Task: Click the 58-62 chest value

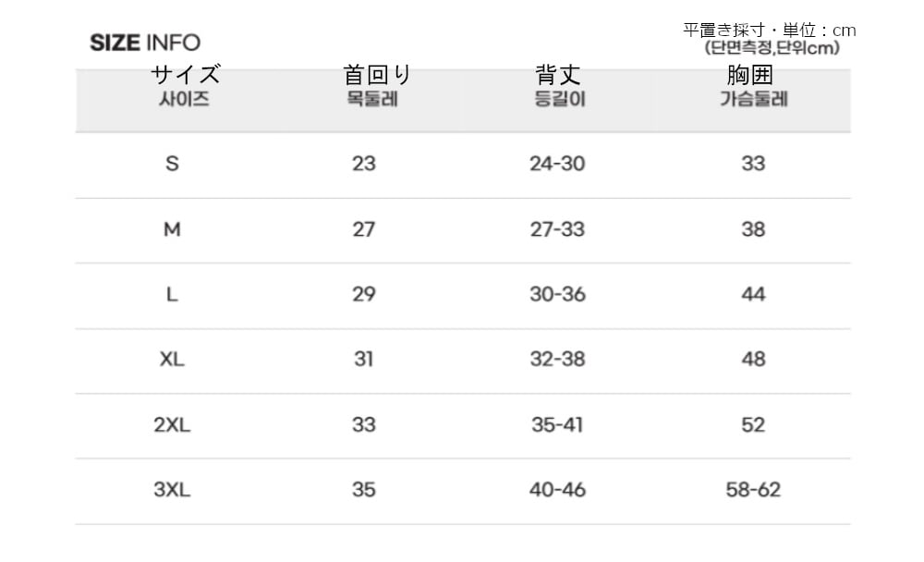Action: (753, 490)
